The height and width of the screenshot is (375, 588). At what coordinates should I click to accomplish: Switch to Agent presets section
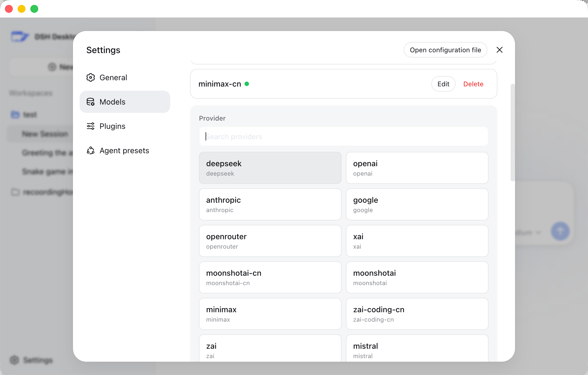coord(125,150)
